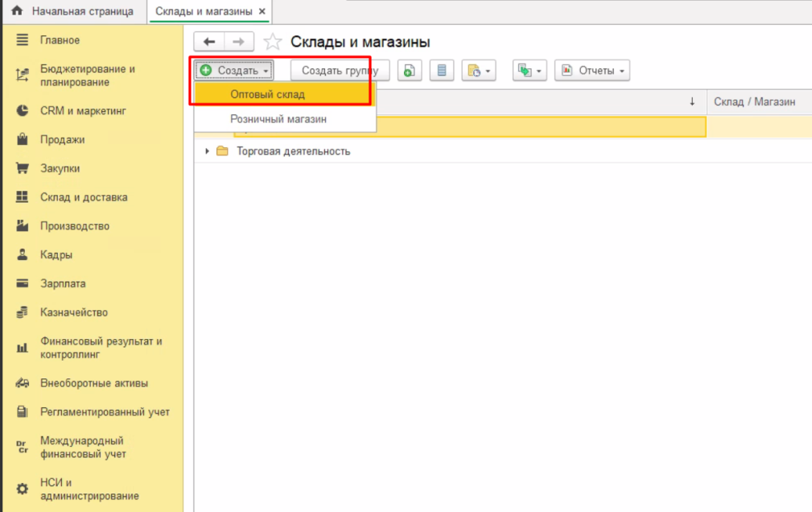Click the forward navigation arrow
The height and width of the screenshot is (512, 812).
238,42
